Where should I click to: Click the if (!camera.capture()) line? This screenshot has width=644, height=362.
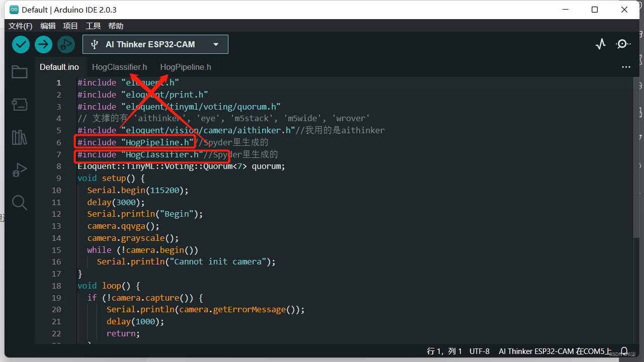pyautogui.click(x=145, y=298)
